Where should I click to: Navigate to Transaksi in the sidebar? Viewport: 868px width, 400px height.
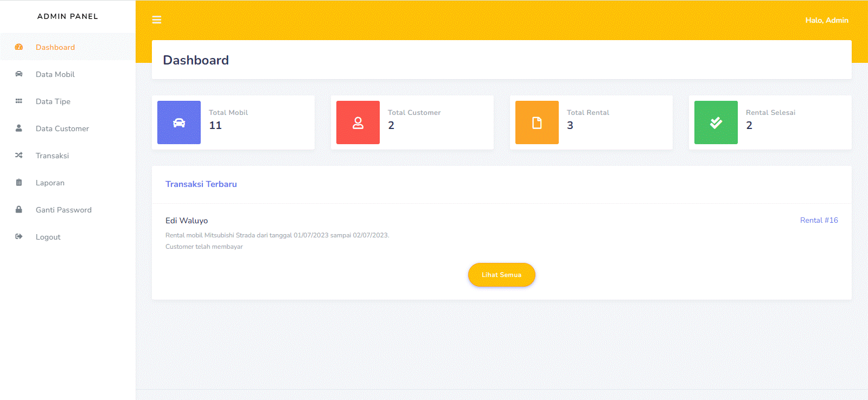(68, 156)
